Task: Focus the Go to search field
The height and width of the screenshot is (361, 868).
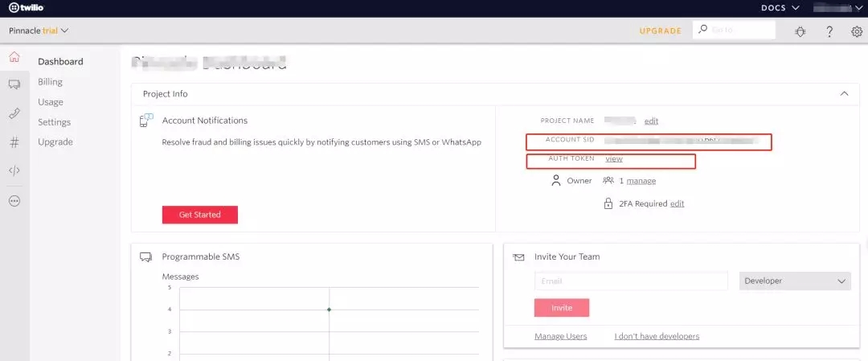Action: click(734, 30)
